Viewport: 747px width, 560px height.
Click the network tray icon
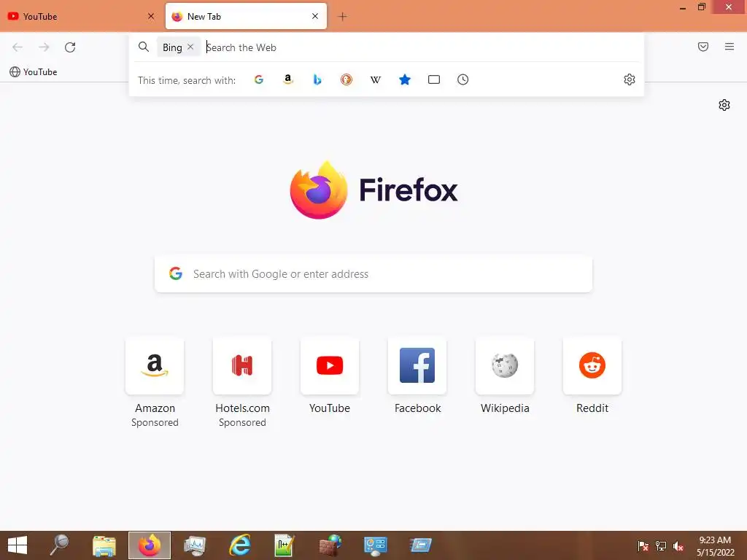(661, 545)
